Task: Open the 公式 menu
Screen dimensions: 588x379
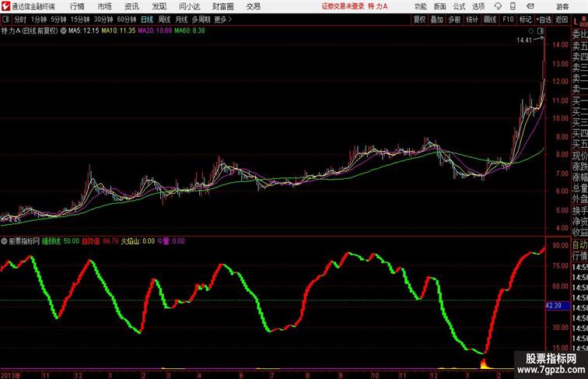Action: click(459, 6)
